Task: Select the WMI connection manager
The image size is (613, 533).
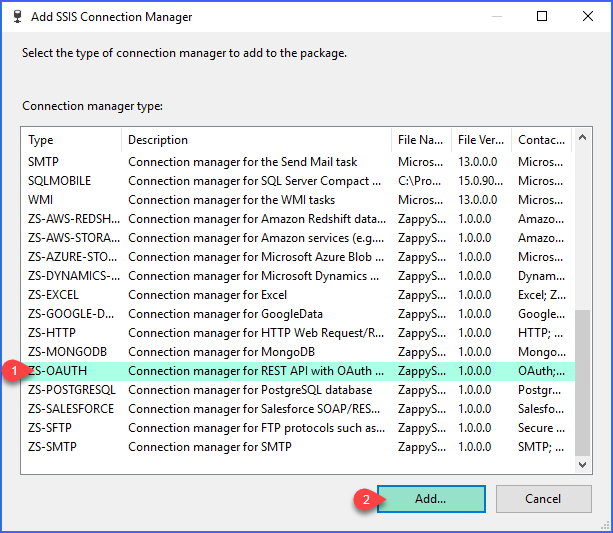Action: [298, 200]
